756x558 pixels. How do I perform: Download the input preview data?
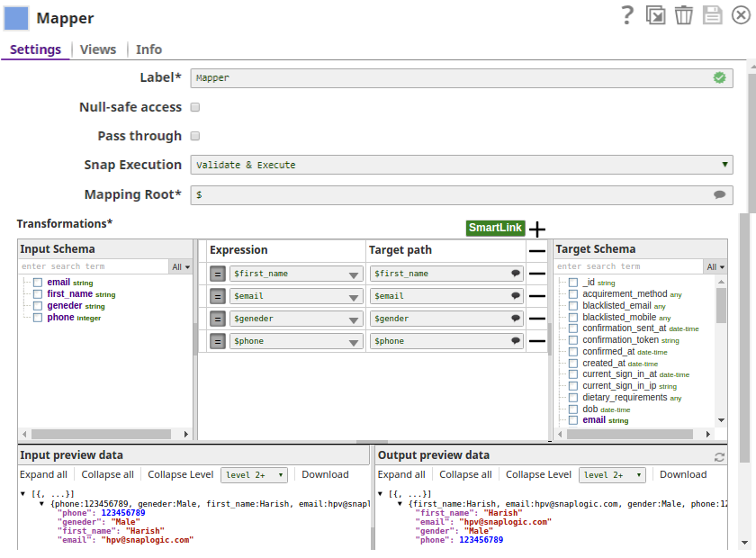pyautogui.click(x=325, y=474)
